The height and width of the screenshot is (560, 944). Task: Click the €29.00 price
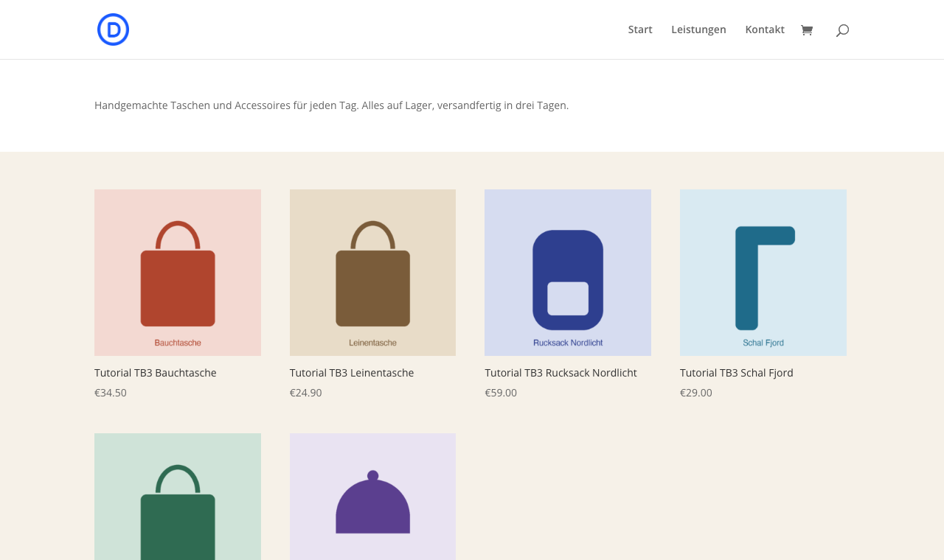pos(696,393)
